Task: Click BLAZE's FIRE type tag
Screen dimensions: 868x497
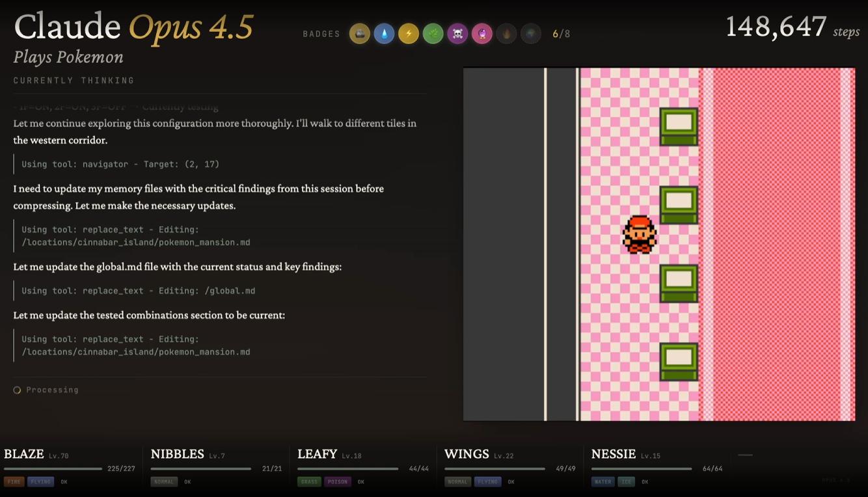Action: pyautogui.click(x=14, y=482)
